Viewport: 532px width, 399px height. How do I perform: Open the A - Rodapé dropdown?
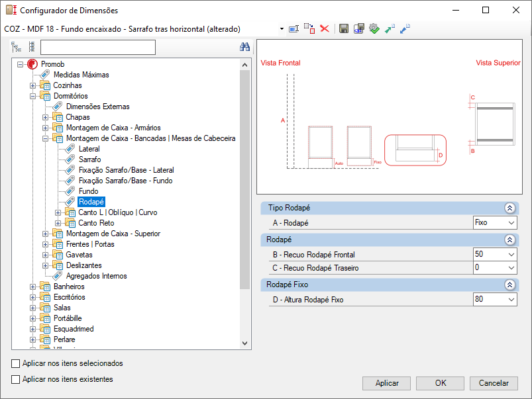coord(511,223)
